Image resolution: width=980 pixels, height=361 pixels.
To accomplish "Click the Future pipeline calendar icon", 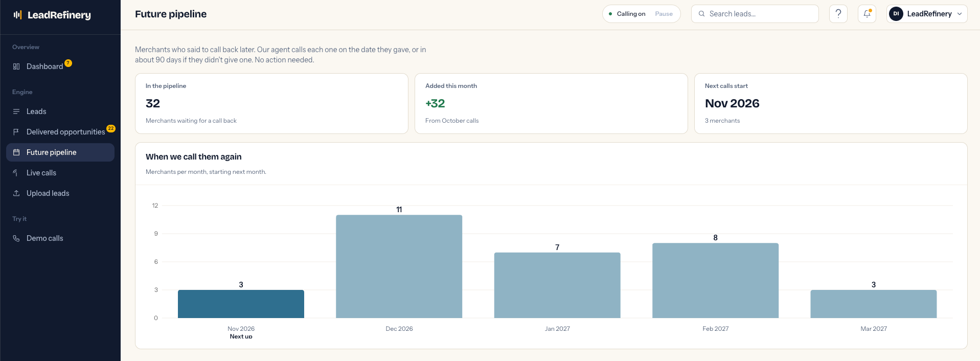I will 16,152.
